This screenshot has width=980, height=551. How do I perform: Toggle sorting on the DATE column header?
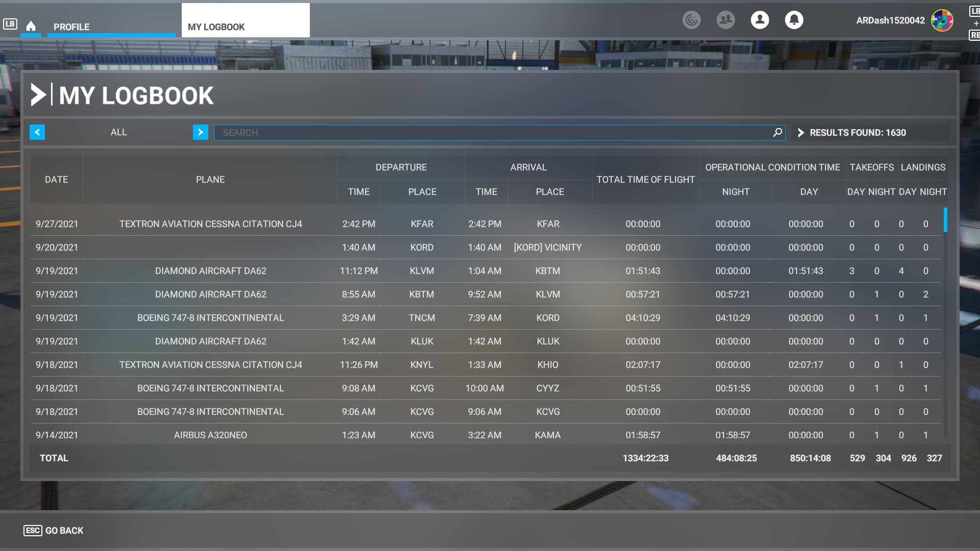click(56, 180)
